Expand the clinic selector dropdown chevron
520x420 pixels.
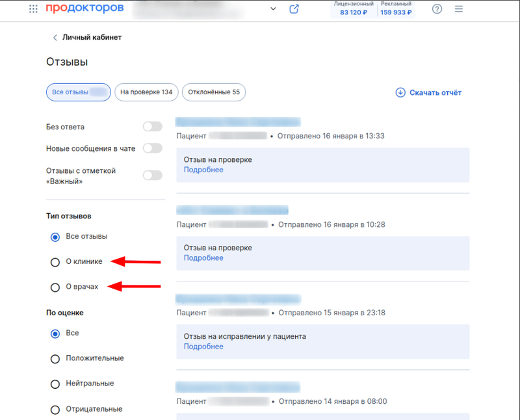pos(273,9)
